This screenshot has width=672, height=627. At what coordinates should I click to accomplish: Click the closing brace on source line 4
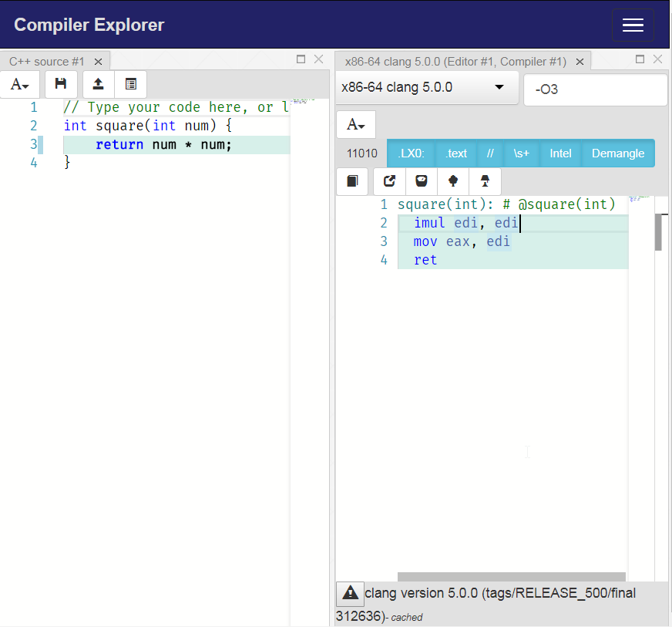coord(67,163)
